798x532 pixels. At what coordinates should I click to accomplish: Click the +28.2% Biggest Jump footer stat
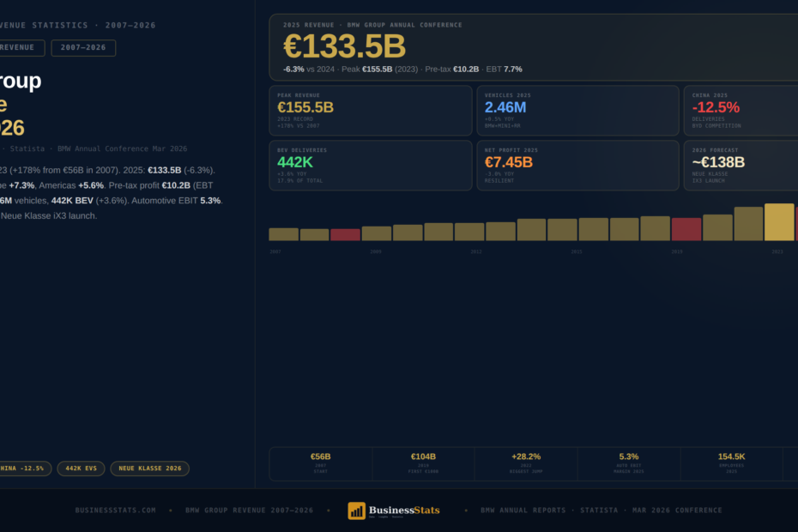point(526,463)
